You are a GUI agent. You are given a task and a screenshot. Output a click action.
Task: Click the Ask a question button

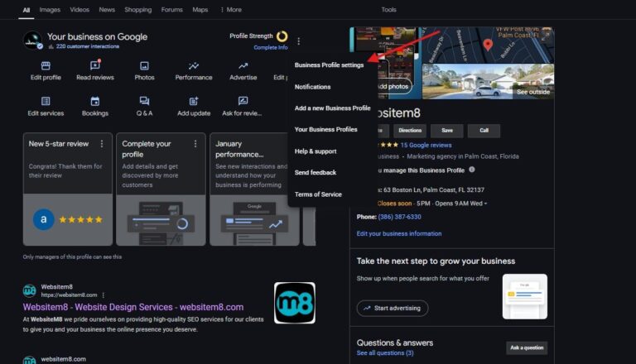pyautogui.click(x=526, y=347)
